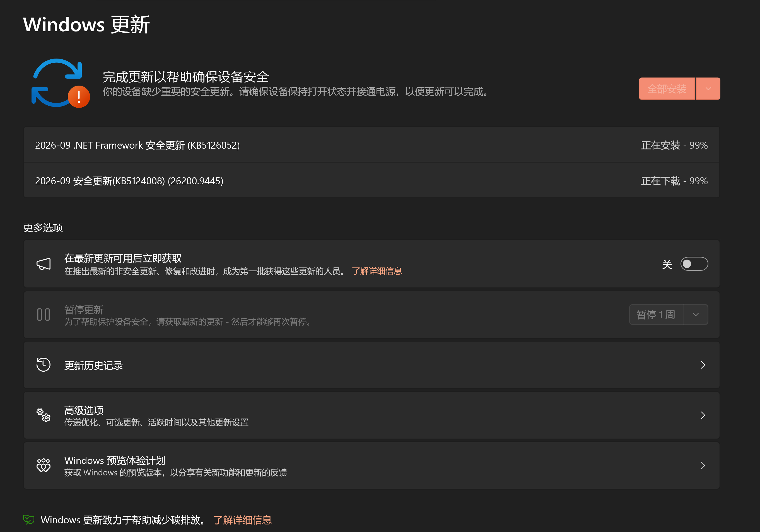Click the megaphone icon for latest updates
Screen dimensions: 760x532
43,264
